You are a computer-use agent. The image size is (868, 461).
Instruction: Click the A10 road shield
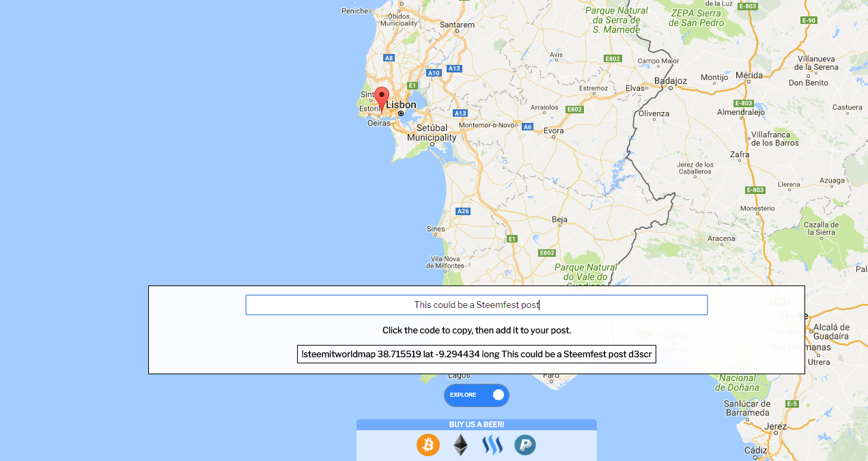(x=432, y=72)
